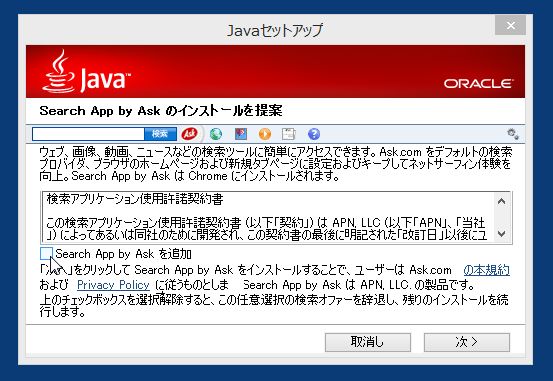The width and height of the screenshot is (553, 381).
Task: Click the Search App by Ask のインストールを提案 heading
Action: click(x=161, y=111)
